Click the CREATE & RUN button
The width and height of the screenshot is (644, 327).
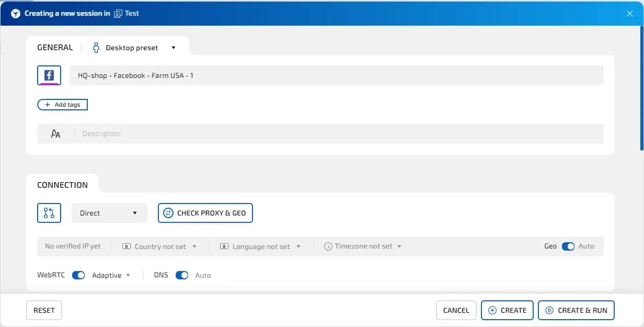(x=576, y=310)
